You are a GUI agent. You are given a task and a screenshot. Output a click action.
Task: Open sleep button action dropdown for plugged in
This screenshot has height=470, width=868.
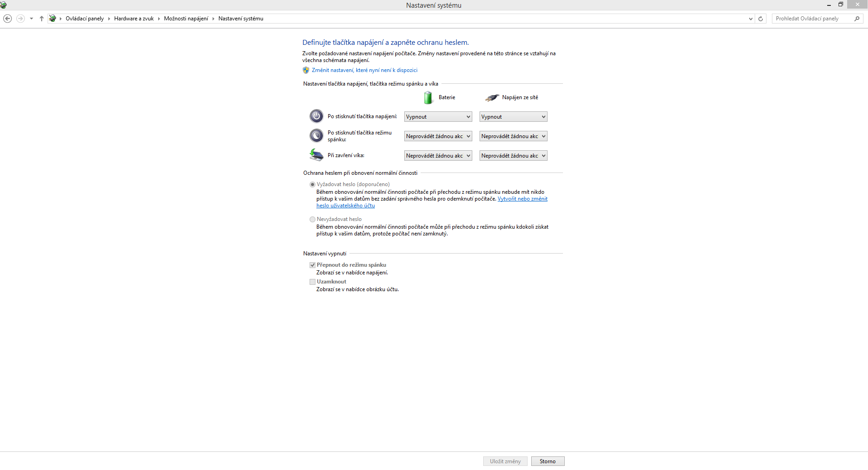coord(514,136)
